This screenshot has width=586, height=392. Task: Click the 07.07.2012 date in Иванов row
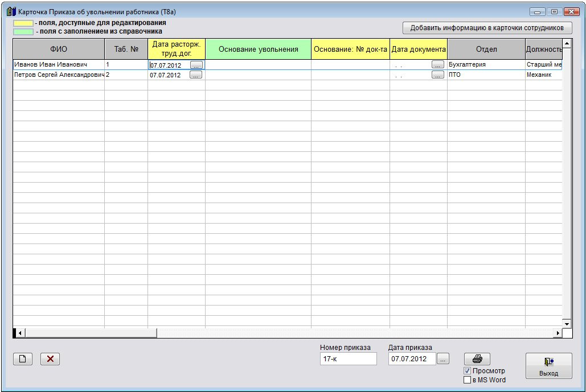(166, 65)
